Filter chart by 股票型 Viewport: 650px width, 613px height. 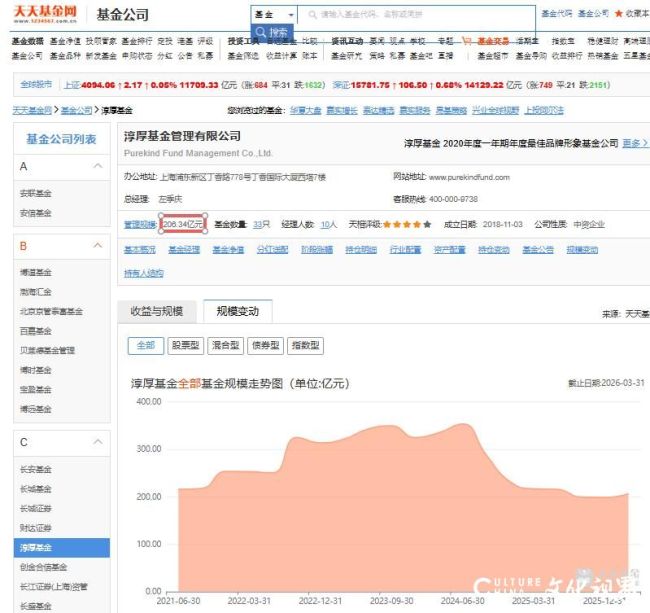(186, 346)
